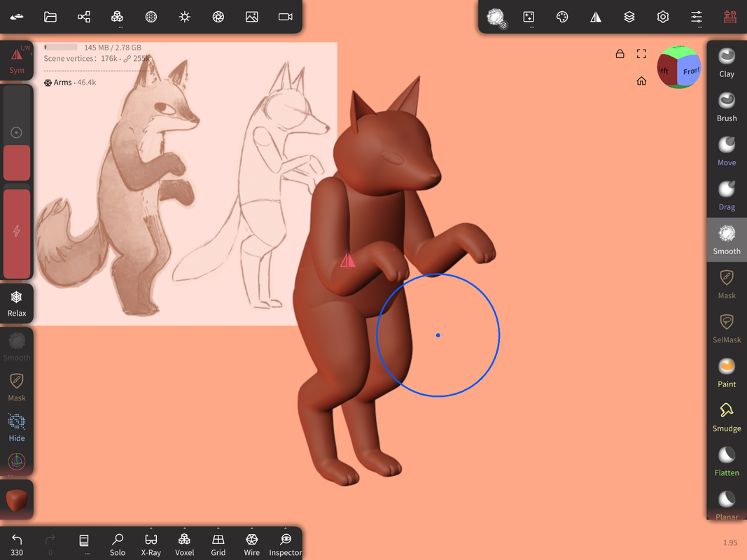Select the Smudge tool
This screenshot has width=747, height=560.
click(x=727, y=416)
